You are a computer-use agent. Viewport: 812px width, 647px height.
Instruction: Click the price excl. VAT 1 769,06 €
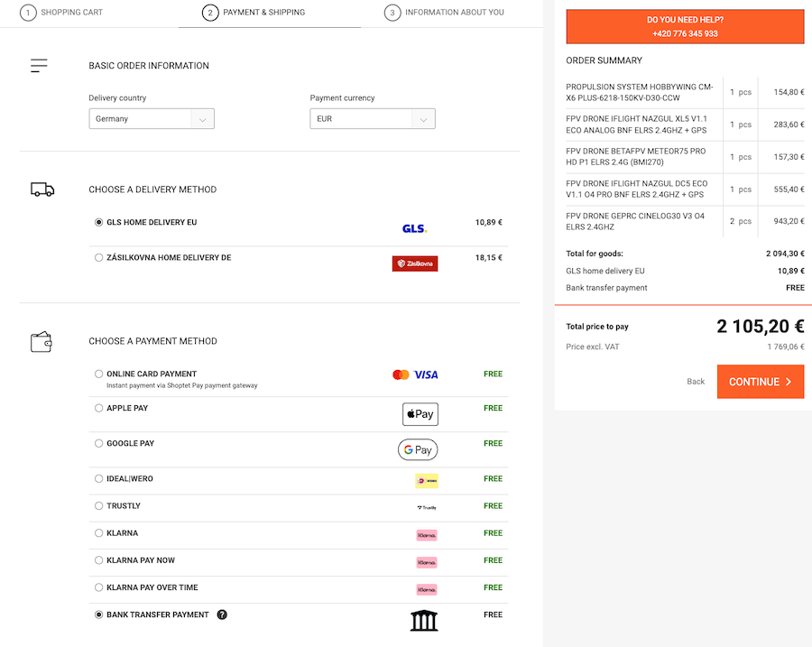786,347
